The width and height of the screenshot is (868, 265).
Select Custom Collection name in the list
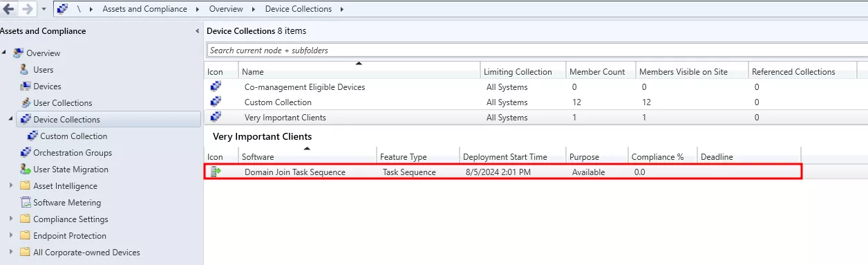tap(278, 102)
